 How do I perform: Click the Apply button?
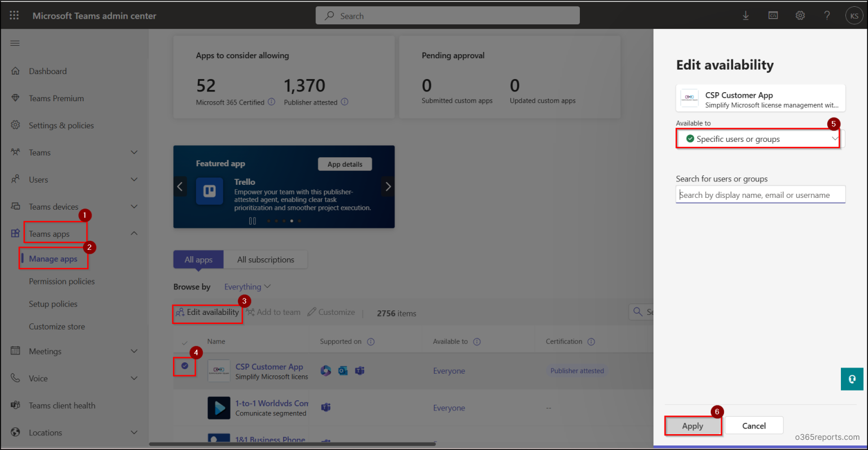point(693,426)
